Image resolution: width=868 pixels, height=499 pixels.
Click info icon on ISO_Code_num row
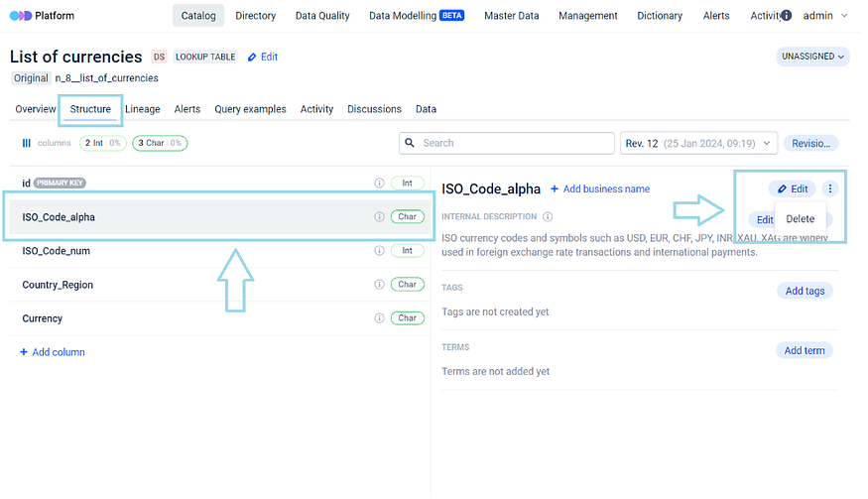(x=379, y=251)
